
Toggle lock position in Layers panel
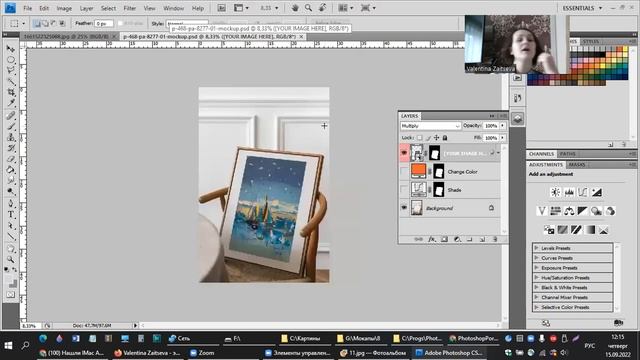point(436,138)
